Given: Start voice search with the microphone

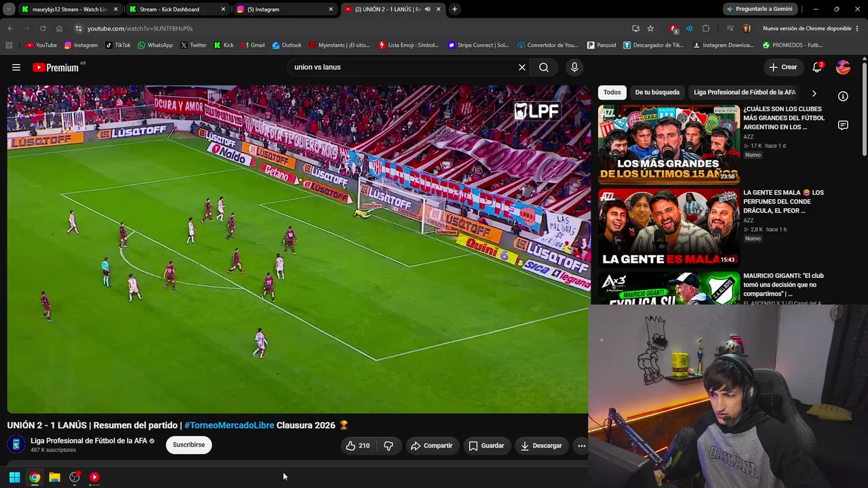Looking at the screenshot, I should click(574, 67).
